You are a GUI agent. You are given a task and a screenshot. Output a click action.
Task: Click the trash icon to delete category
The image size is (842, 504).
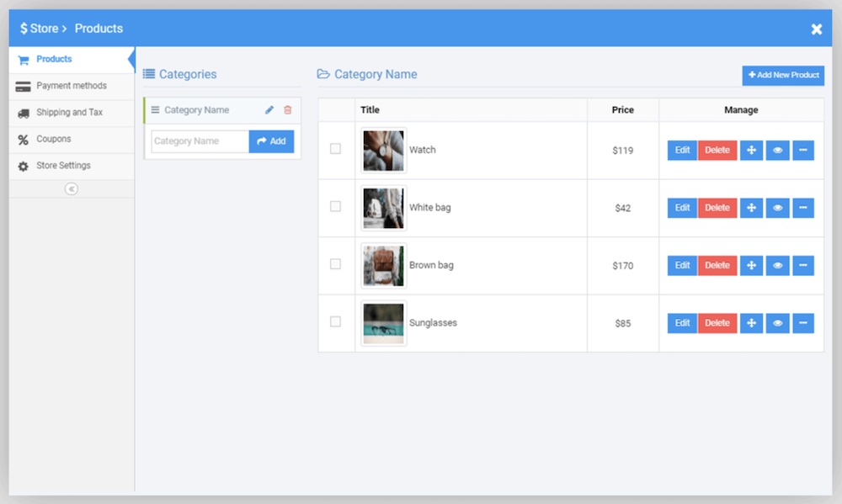pyautogui.click(x=288, y=110)
